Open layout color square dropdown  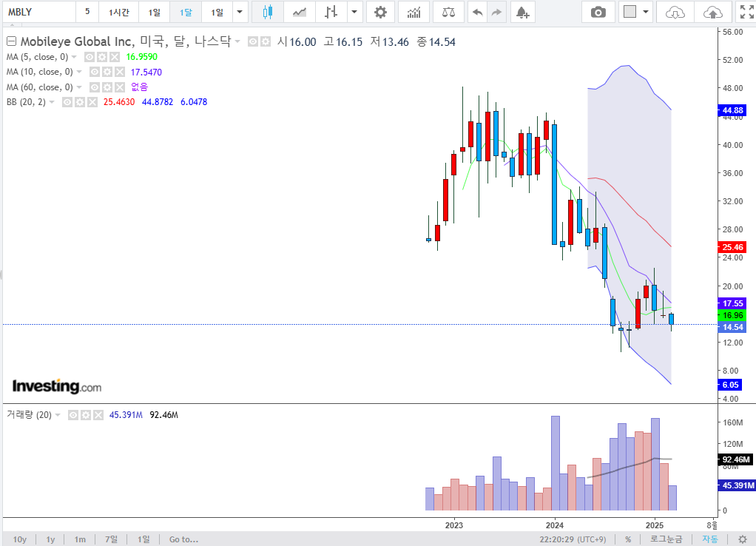646,12
